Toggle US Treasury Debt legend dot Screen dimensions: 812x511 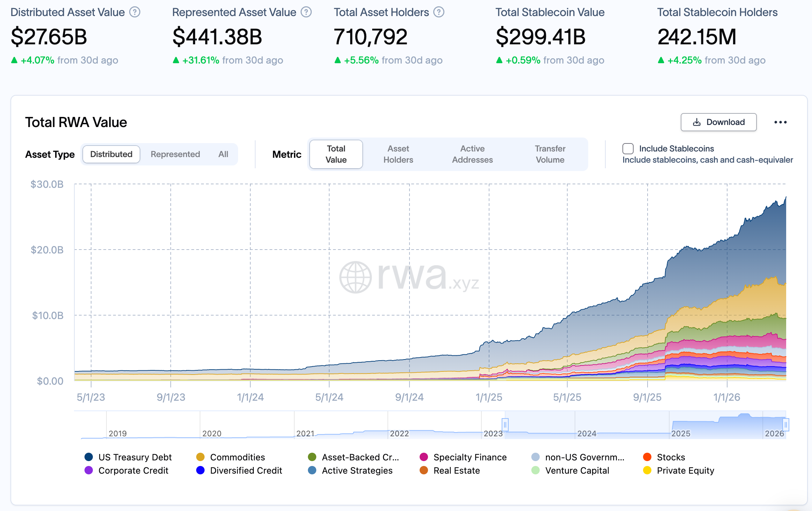(x=89, y=457)
